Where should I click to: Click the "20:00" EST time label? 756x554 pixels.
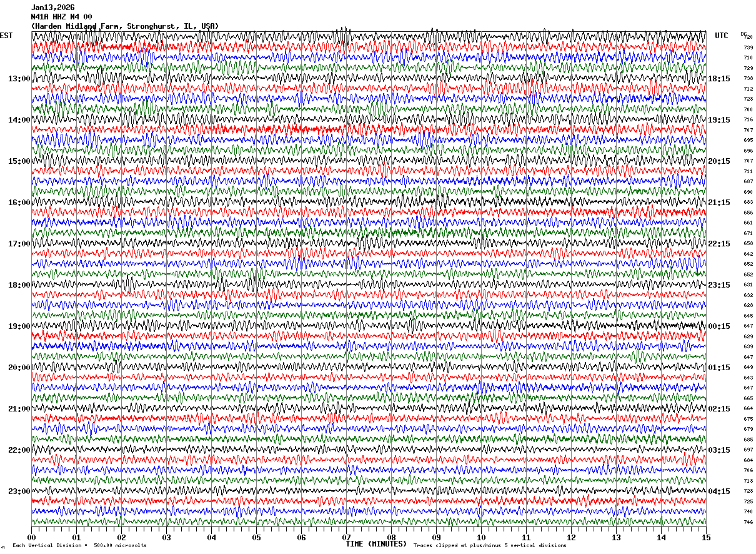19,368
